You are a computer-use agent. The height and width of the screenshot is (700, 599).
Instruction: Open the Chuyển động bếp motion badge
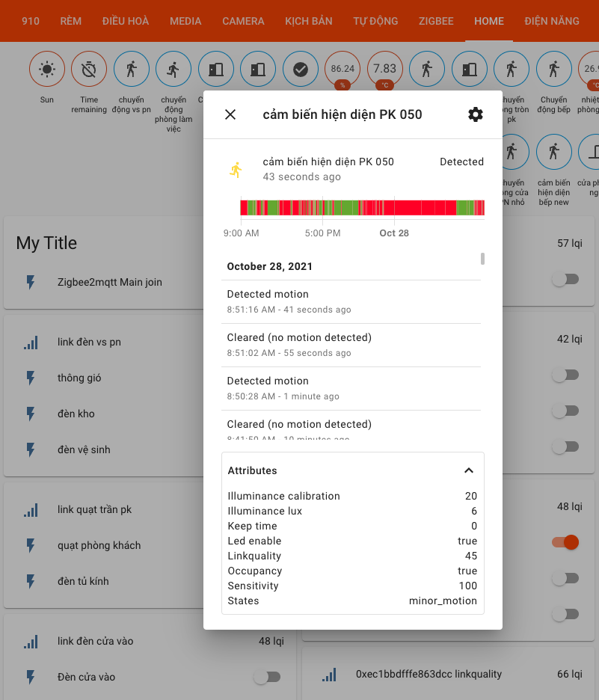(x=553, y=70)
